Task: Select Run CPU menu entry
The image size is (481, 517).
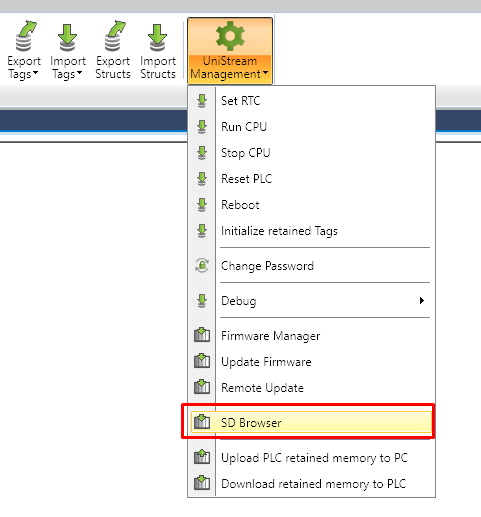Action: [312, 127]
